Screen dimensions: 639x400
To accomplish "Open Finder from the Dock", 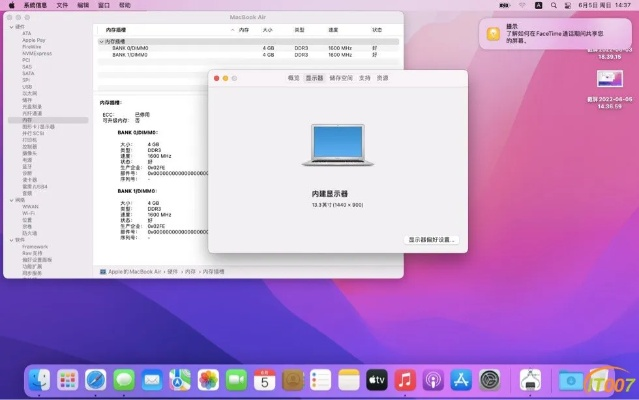I will point(39,380).
